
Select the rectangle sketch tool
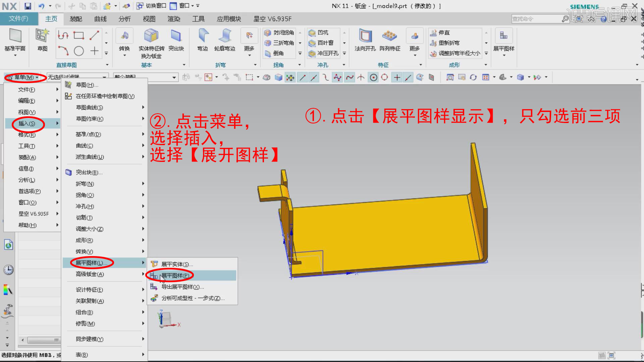coord(79,35)
